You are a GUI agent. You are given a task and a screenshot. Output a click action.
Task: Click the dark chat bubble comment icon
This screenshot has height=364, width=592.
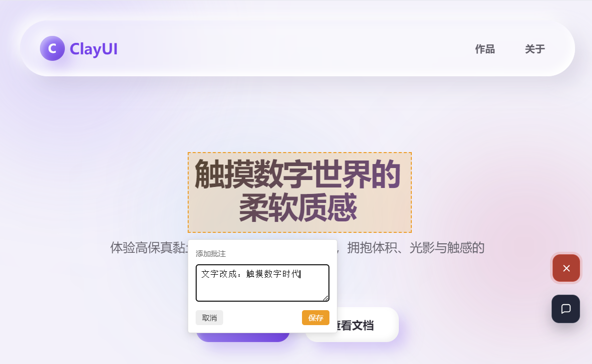pos(566,309)
